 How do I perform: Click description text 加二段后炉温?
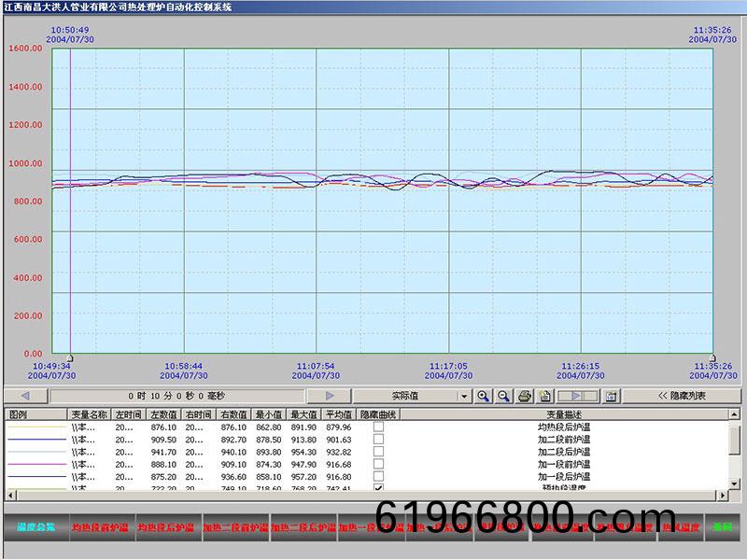coord(564,452)
